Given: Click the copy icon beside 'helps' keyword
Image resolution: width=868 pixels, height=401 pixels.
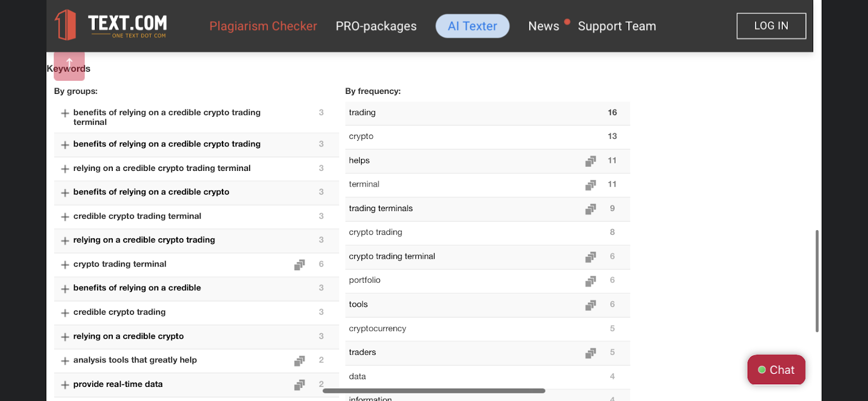Looking at the screenshot, I should click(x=590, y=161).
